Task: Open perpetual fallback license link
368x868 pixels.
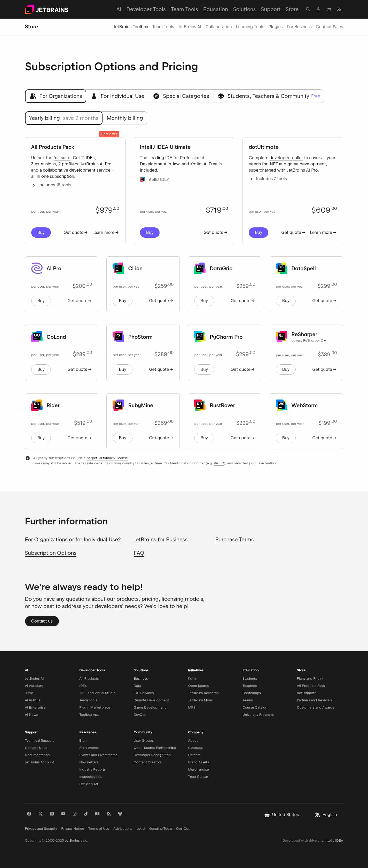Action: pos(107,458)
